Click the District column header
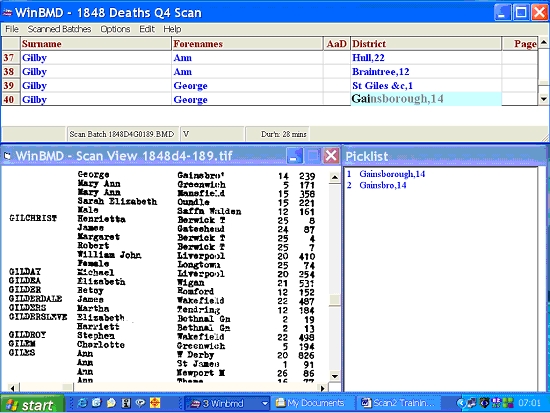The image size is (550, 413). pyautogui.click(x=426, y=44)
